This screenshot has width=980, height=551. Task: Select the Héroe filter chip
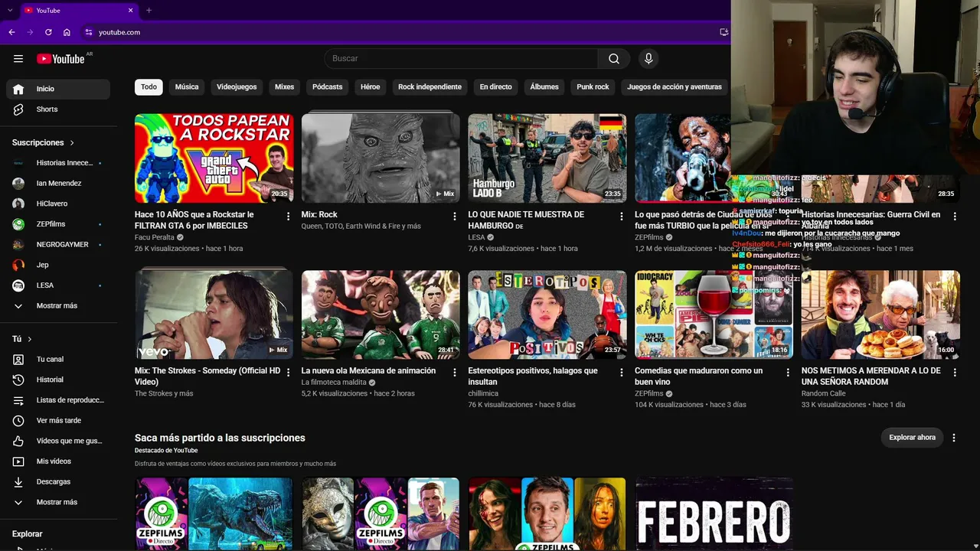371,87
